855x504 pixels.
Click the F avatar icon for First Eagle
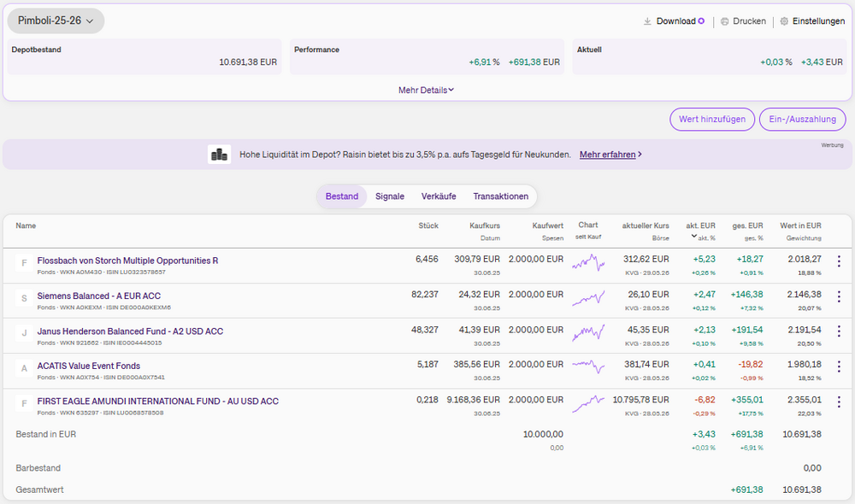(x=24, y=404)
